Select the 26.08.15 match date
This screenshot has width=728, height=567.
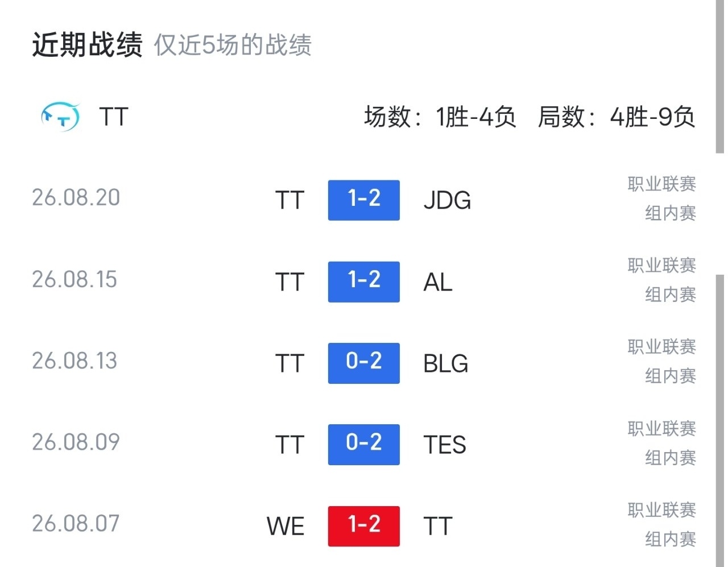(x=75, y=279)
